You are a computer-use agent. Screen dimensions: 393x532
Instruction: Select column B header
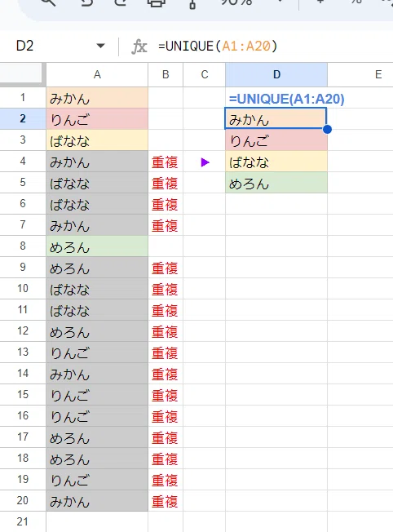tap(166, 74)
